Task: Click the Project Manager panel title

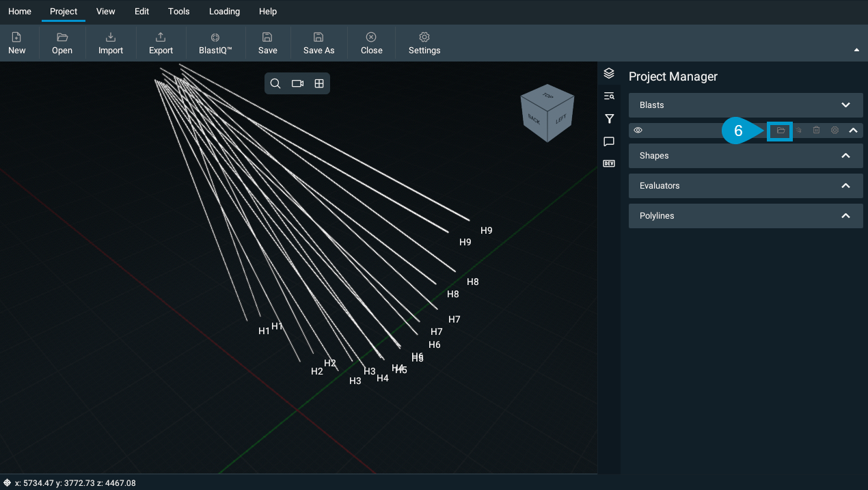Action: [x=673, y=77]
